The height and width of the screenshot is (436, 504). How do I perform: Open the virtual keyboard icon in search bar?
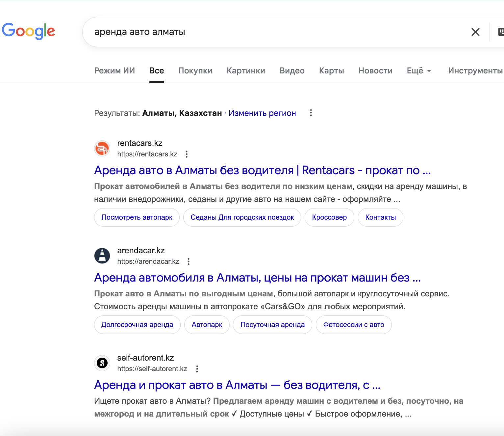(x=501, y=32)
